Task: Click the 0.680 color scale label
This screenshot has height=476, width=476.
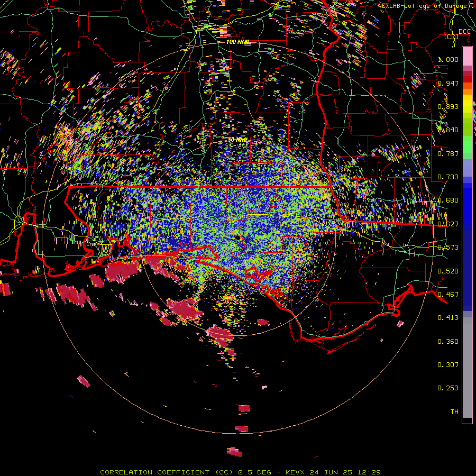Action: click(448, 200)
